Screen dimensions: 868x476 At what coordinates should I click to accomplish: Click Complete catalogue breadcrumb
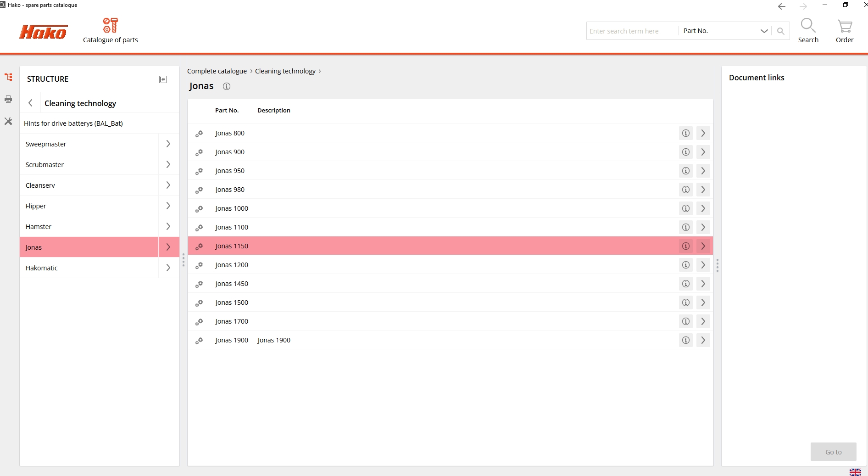pos(217,71)
